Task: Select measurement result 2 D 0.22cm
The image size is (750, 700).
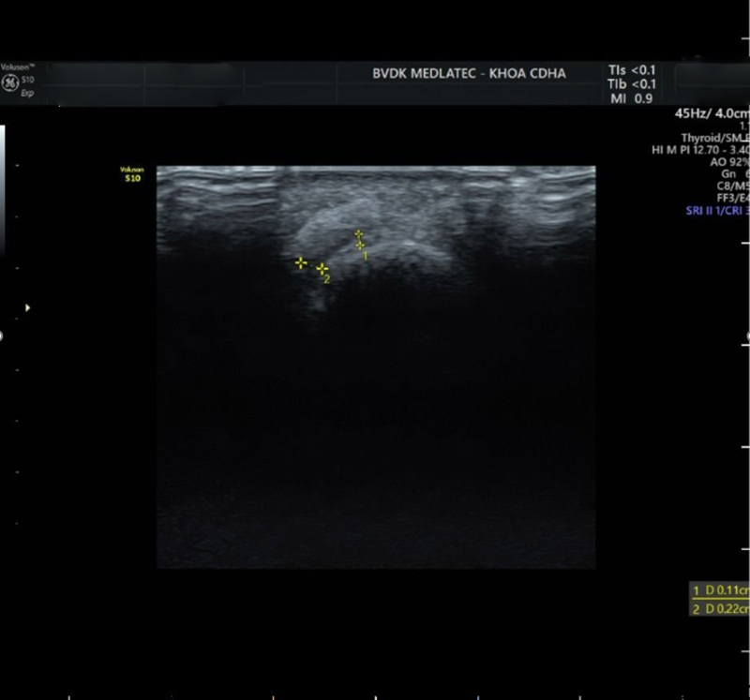Action: [719, 609]
